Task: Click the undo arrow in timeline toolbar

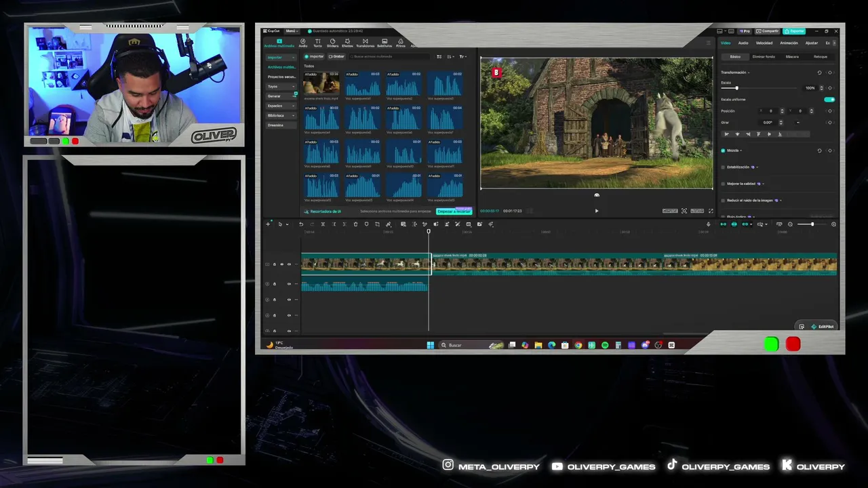Action: pyautogui.click(x=301, y=224)
